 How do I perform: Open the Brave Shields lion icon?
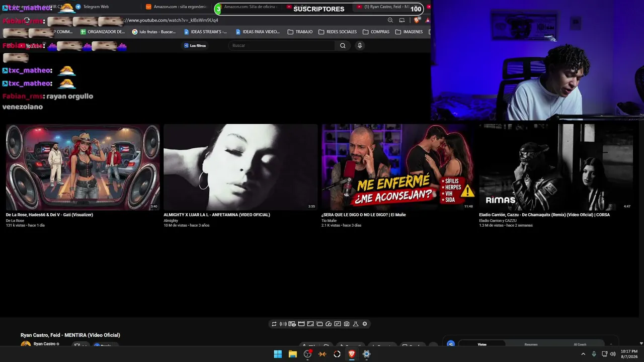(417, 20)
